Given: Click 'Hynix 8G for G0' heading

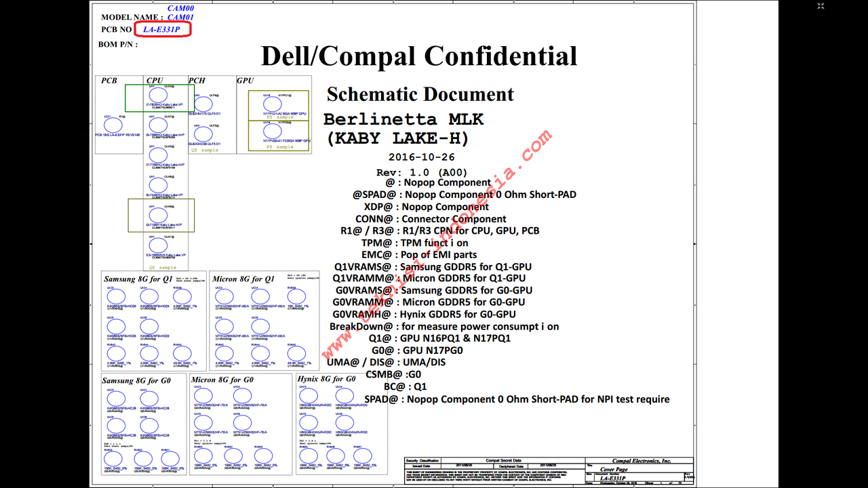Looking at the screenshot, I should [x=327, y=379].
